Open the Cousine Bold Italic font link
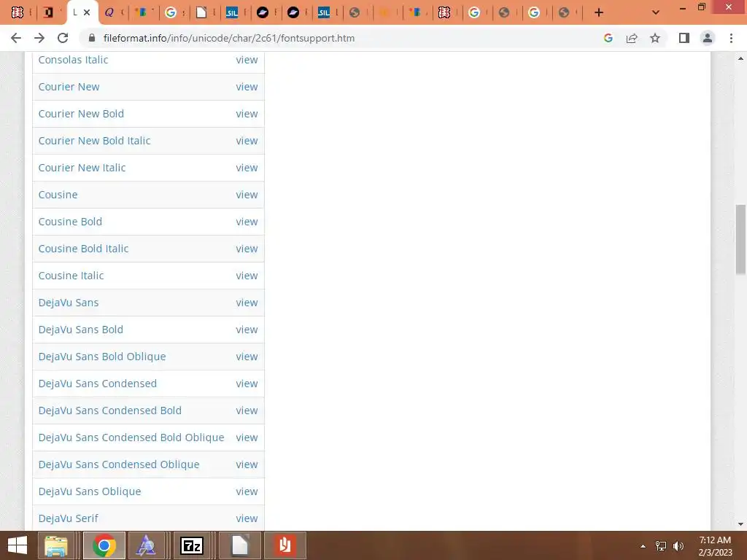 coord(83,249)
